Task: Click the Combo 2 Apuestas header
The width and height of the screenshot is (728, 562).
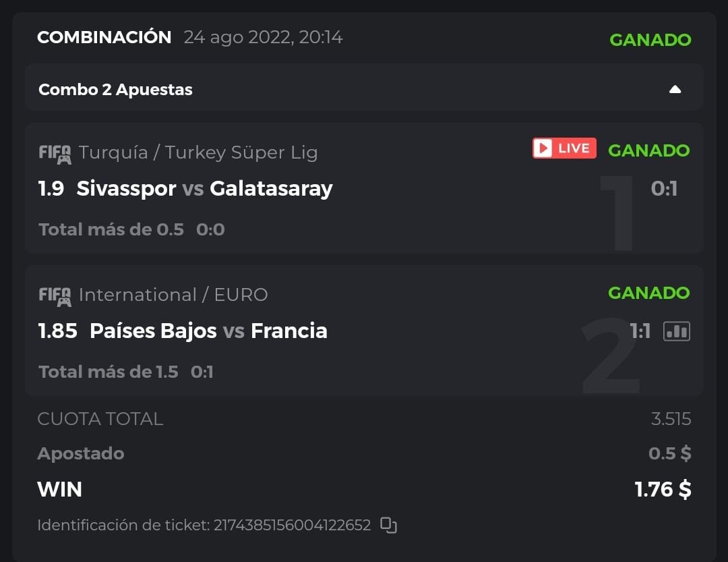Action: [x=115, y=90]
